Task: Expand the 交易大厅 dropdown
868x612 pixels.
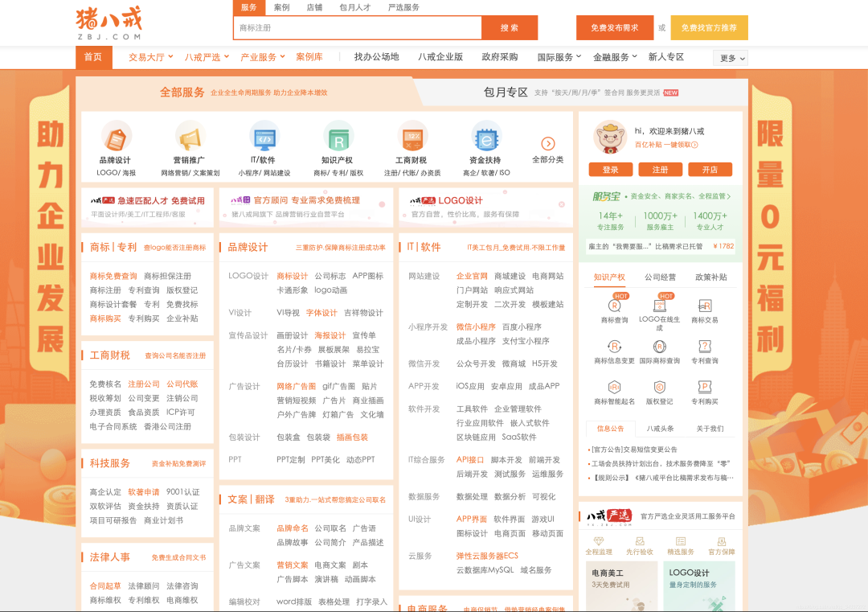Action: pos(150,57)
